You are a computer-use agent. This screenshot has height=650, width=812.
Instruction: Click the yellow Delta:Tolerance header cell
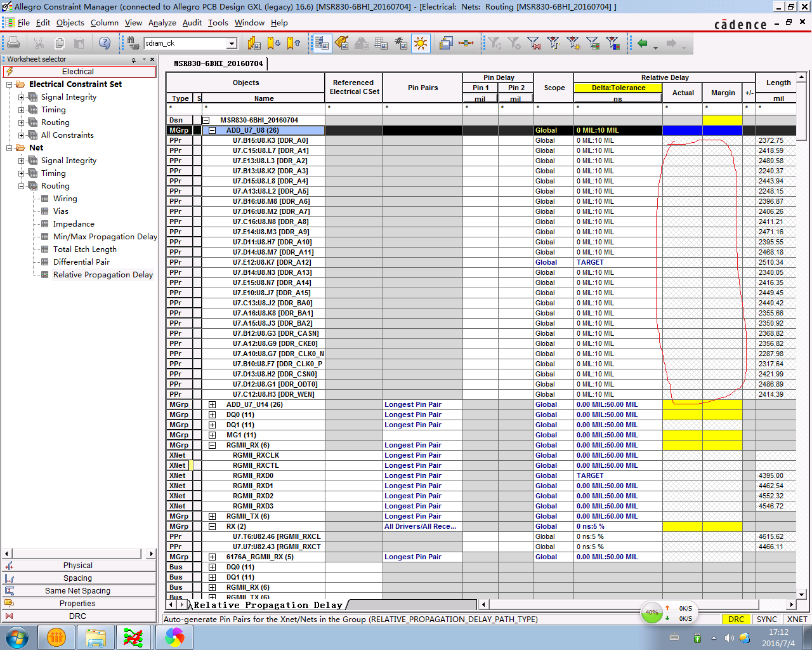[x=618, y=88]
